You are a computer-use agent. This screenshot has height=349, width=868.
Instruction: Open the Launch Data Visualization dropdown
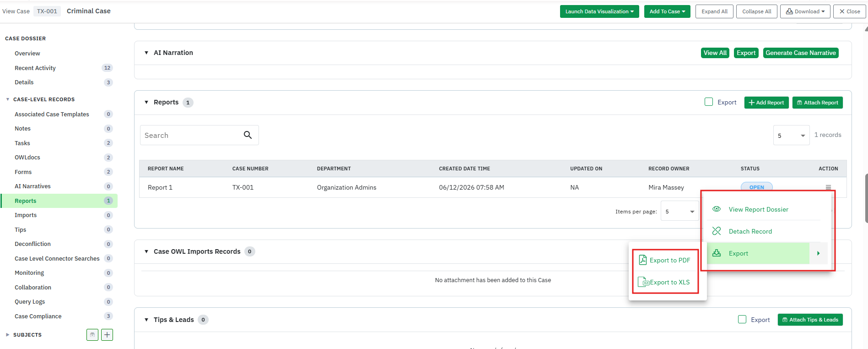[599, 11]
